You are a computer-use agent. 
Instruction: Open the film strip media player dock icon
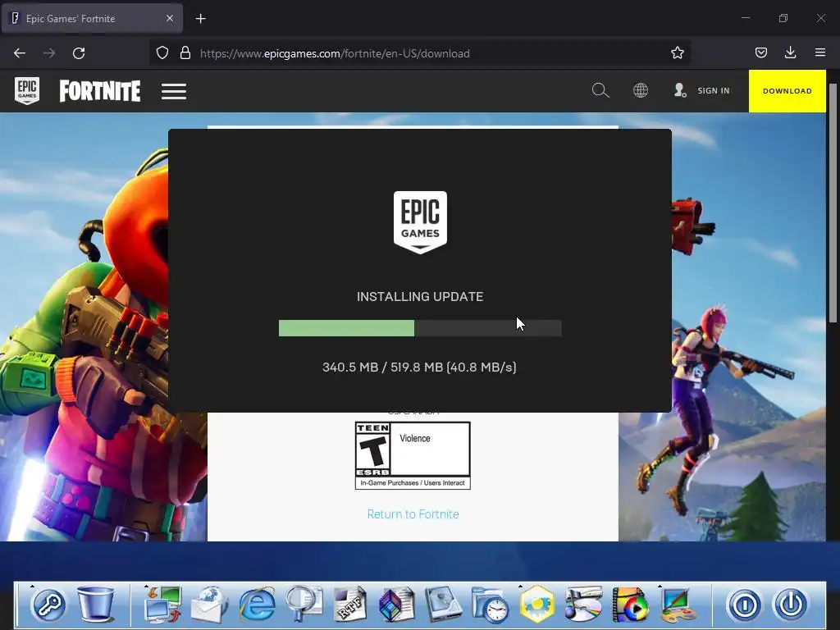pyautogui.click(x=630, y=605)
